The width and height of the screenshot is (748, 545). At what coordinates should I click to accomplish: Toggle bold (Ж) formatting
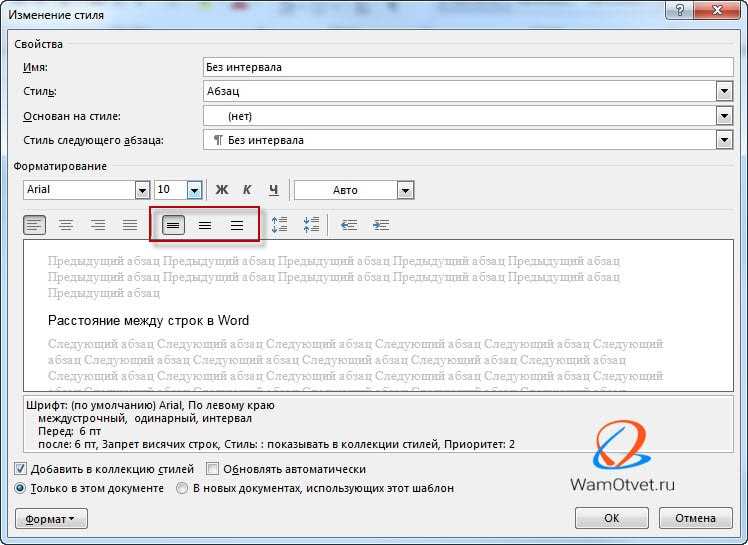pyautogui.click(x=222, y=190)
